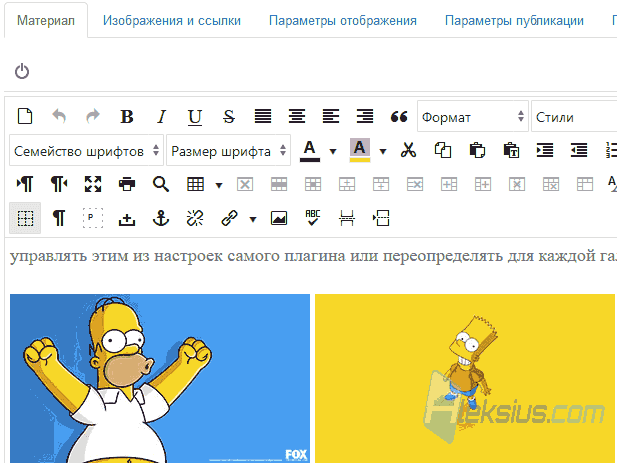Paste as plain text
This screenshot has width=617, height=469.
[511, 150]
